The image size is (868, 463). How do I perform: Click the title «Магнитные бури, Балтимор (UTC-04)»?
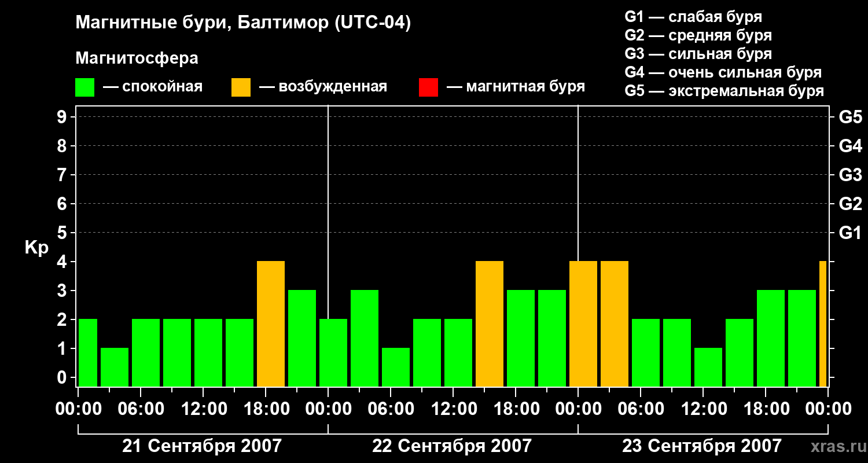coord(243,24)
